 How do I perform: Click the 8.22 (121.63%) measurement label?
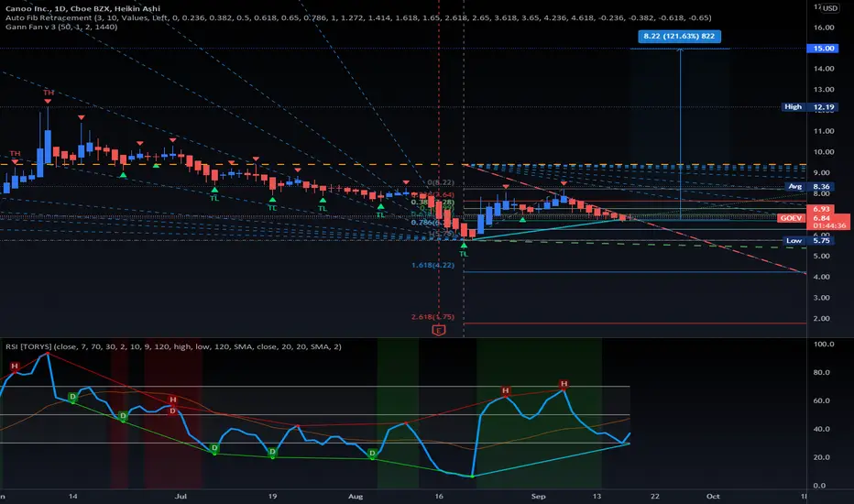click(x=679, y=36)
